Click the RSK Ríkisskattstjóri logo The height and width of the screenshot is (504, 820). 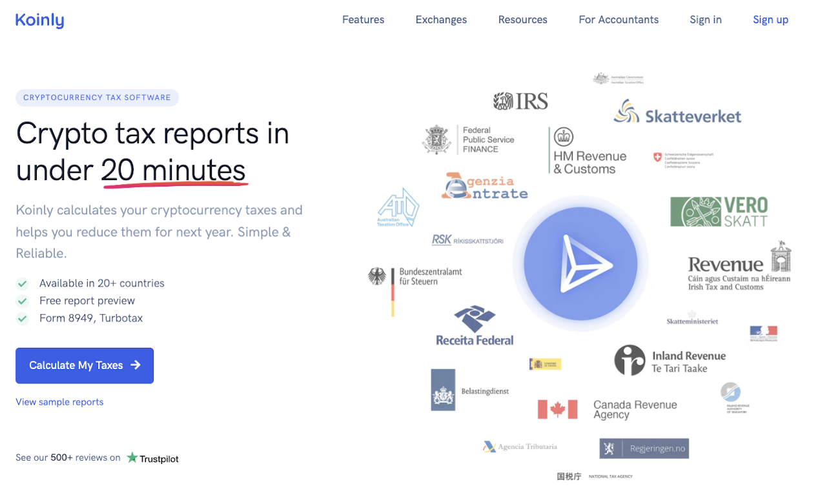coord(467,240)
